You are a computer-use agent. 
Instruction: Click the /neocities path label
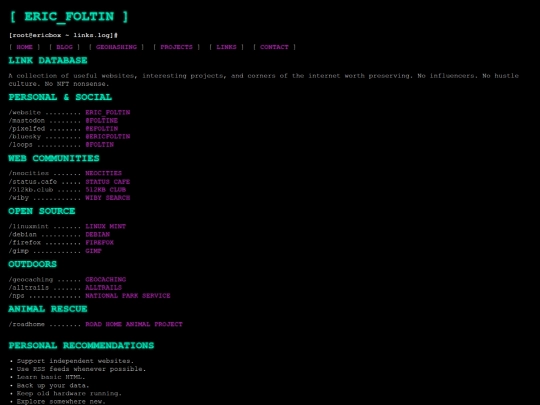29,173
